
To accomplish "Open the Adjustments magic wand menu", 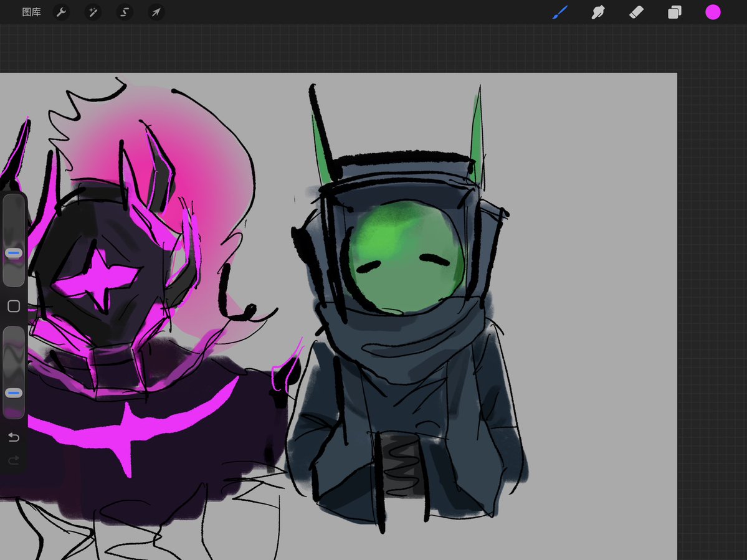I will pos(93,12).
